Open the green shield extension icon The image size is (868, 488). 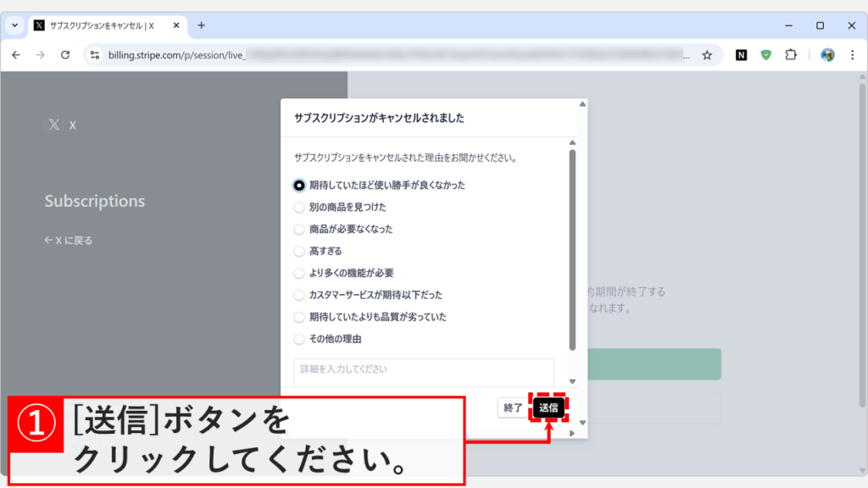[766, 54]
